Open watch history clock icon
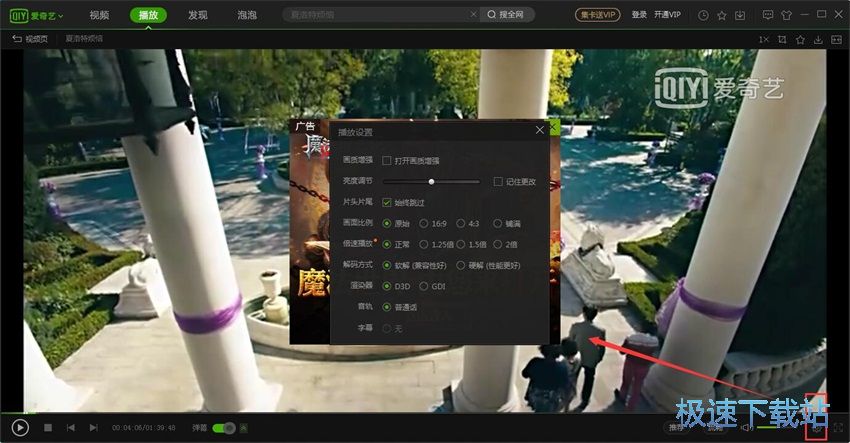Viewport: 850px width, 443px height. [703, 15]
